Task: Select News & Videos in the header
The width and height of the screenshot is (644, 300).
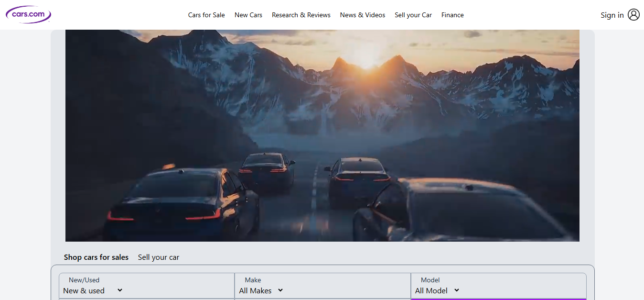Action: point(362,15)
